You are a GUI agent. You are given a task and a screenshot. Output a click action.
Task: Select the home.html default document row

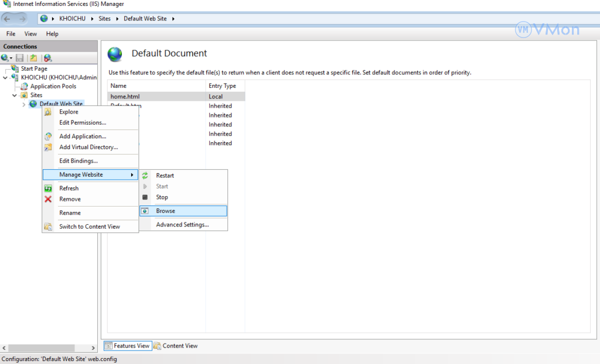pyautogui.click(x=125, y=97)
